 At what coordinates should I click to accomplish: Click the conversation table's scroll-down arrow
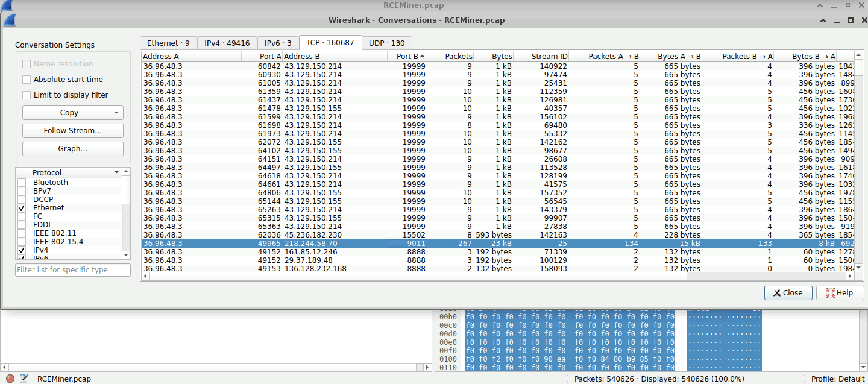pyautogui.click(x=858, y=268)
